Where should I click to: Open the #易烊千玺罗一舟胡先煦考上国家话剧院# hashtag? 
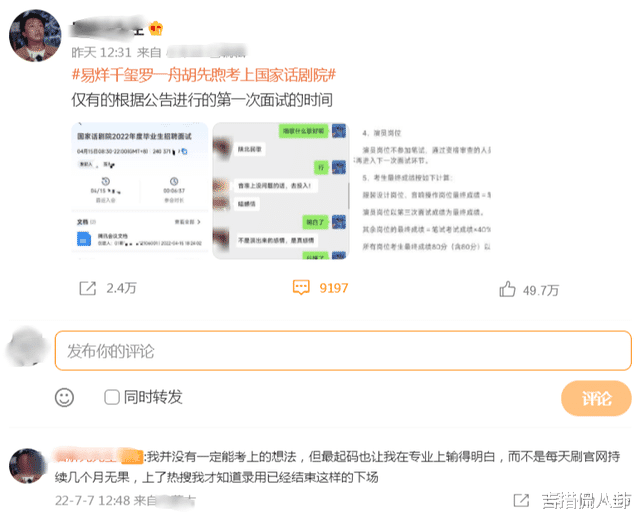pyautogui.click(x=204, y=75)
